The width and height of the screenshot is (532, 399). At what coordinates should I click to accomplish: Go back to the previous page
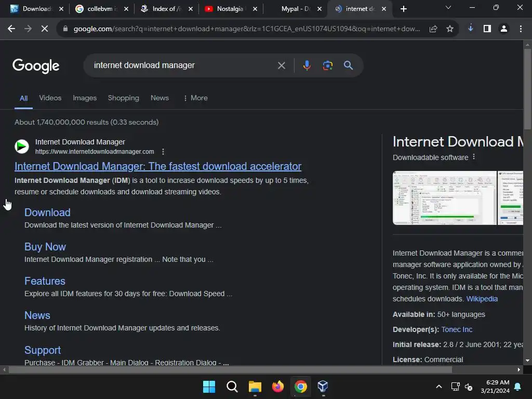click(x=11, y=29)
